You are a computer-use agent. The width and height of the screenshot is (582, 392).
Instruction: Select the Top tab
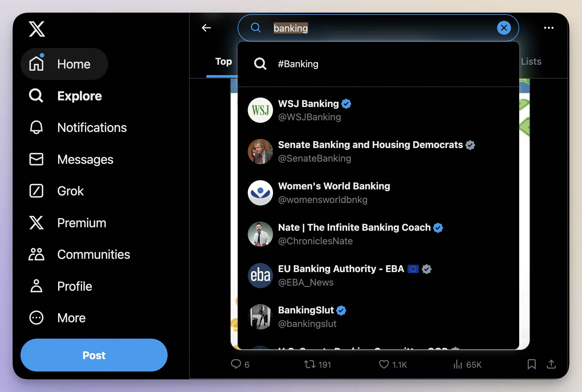(x=223, y=62)
